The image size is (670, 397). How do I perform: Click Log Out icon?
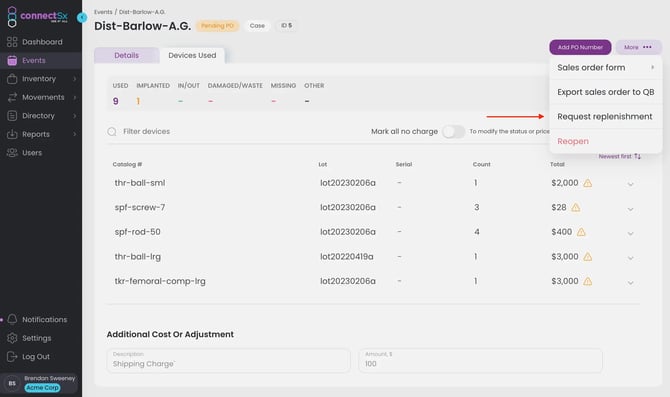(12, 356)
